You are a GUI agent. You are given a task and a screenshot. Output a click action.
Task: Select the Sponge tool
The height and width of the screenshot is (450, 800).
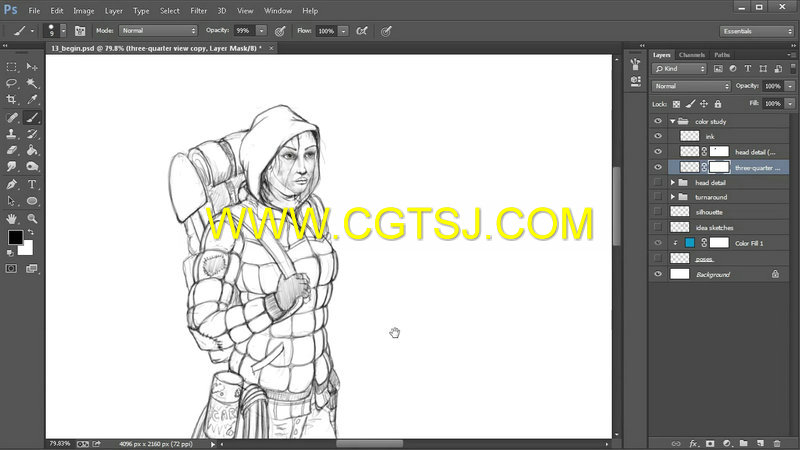(32, 167)
